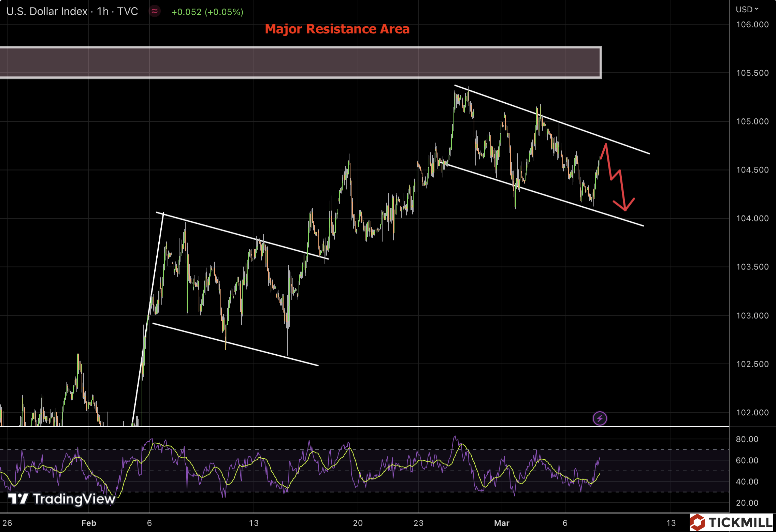This screenshot has height=532, width=776.
Task: Select the Major Resistance Area text label
Action: click(x=337, y=29)
